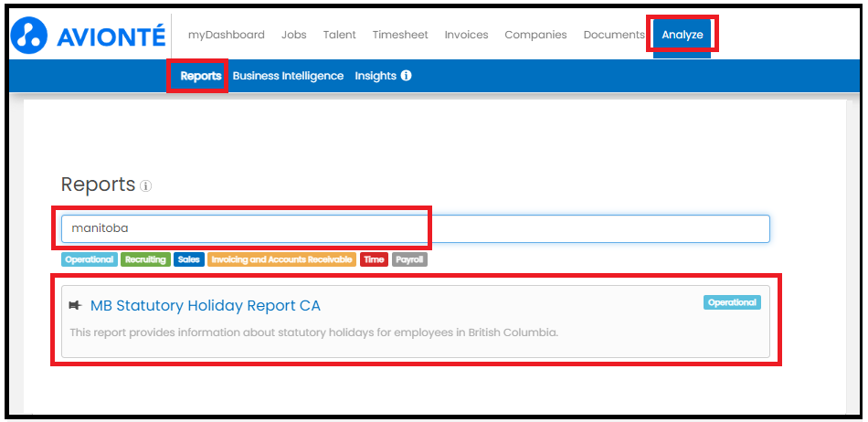Filter by Invoicing and Accounts Receivable tag

tap(281, 260)
